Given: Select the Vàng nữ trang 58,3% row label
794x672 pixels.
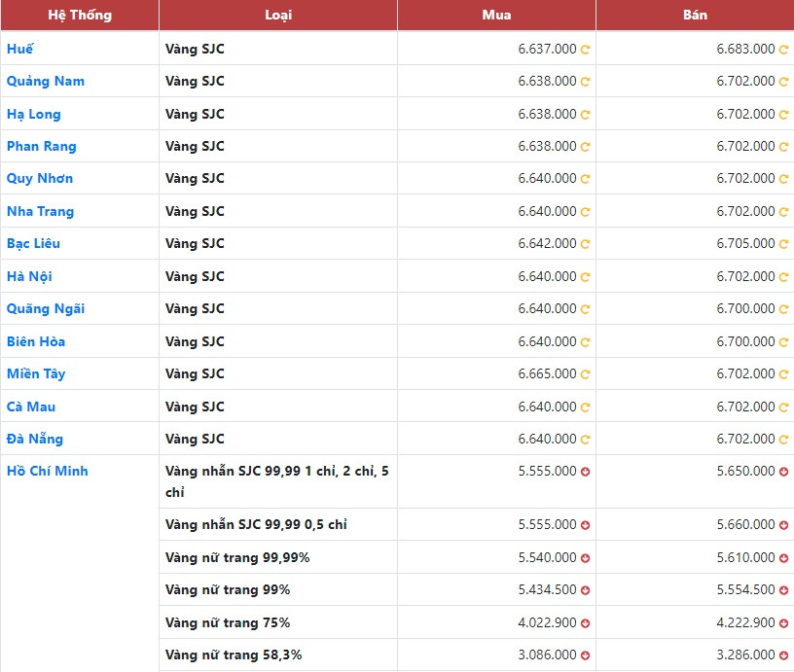Looking at the screenshot, I should coord(234,655).
